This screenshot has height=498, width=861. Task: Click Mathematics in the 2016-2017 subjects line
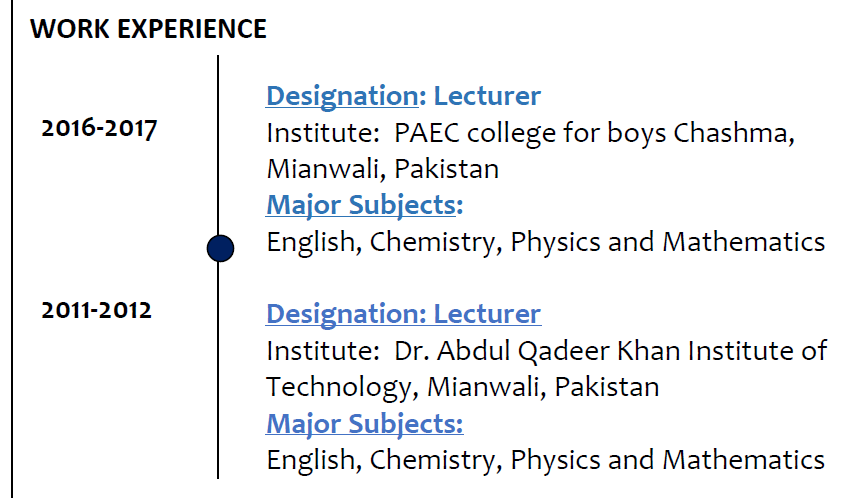point(743,242)
